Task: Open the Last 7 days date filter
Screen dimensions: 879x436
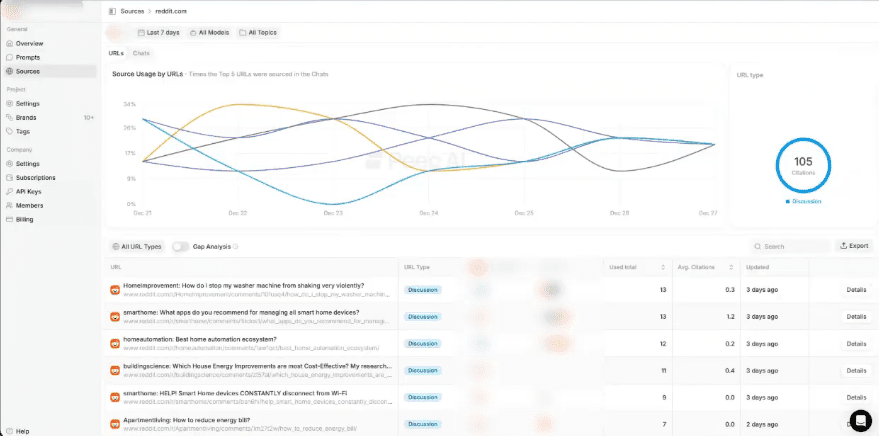Action: [x=158, y=33]
